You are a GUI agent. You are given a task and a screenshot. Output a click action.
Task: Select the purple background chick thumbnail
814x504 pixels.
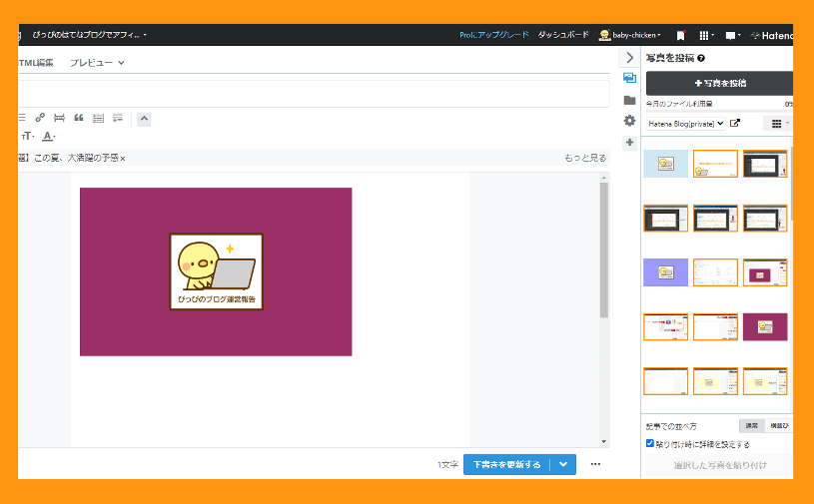(x=665, y=272)
